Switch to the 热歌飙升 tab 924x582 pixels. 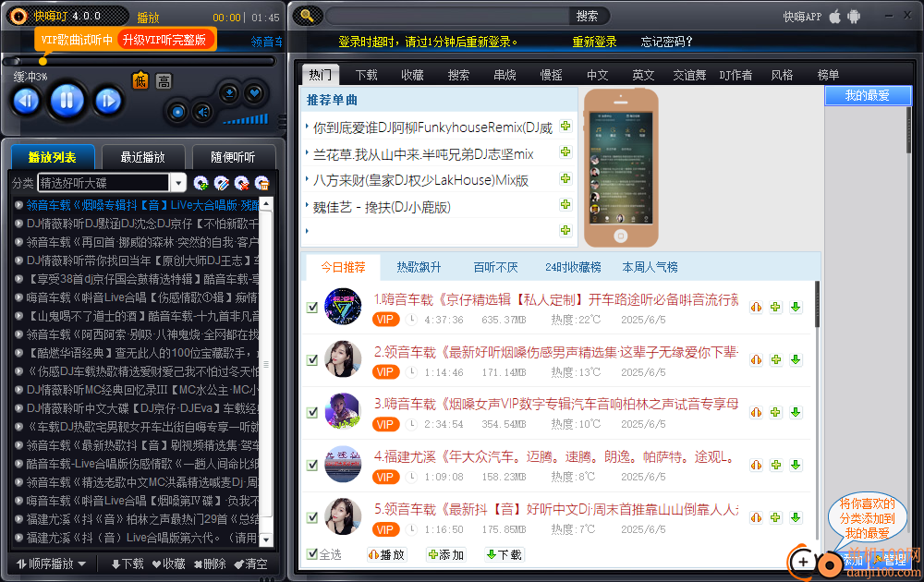point(419,267)
